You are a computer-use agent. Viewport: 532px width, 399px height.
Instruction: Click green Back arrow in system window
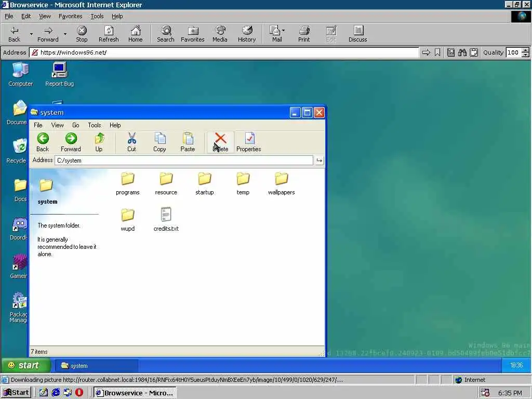(43, 142)
